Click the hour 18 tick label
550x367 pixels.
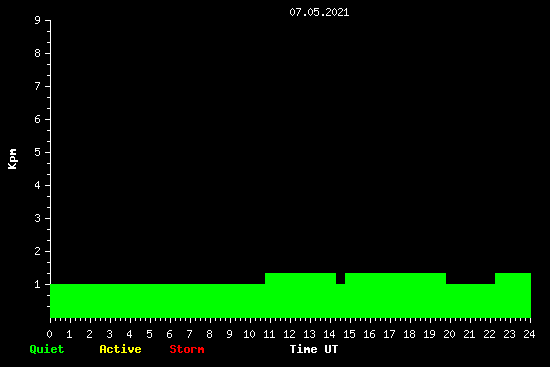409,334
